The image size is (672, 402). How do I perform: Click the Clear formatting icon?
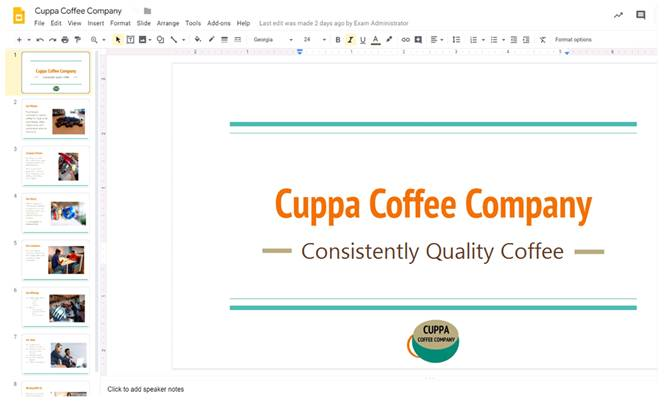(543, 40)
